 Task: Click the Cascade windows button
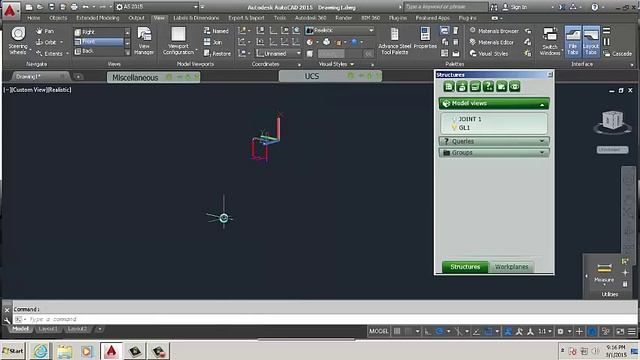[618, 53]
